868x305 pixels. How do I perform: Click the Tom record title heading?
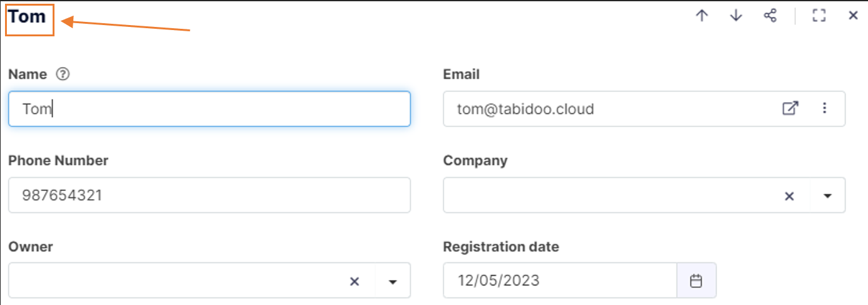pyautogui.click(x=28, y=17)
